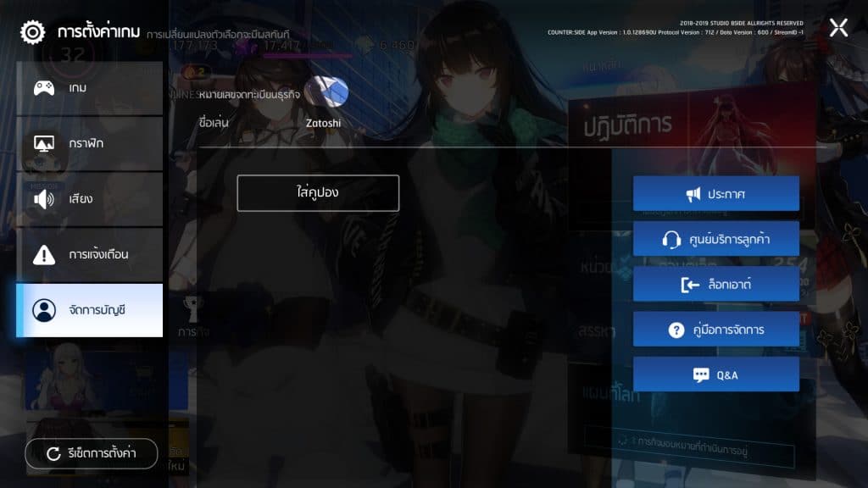Click the reset circular arrow icon

(x=53, y=454)
